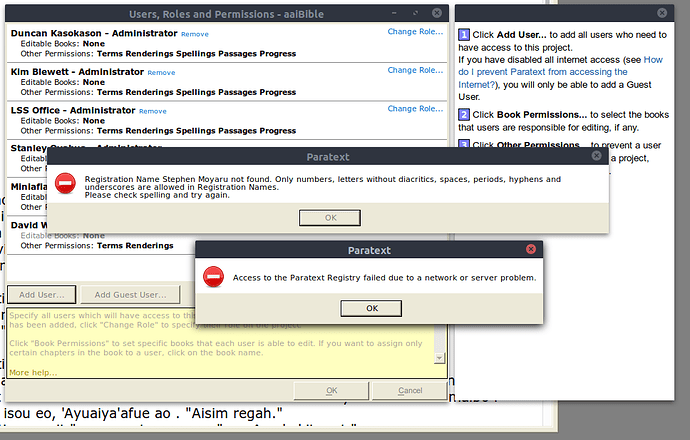Click OK in Registration Name error dialog
Viewport: 690px width, 440px height.
[x=330, y=218]
